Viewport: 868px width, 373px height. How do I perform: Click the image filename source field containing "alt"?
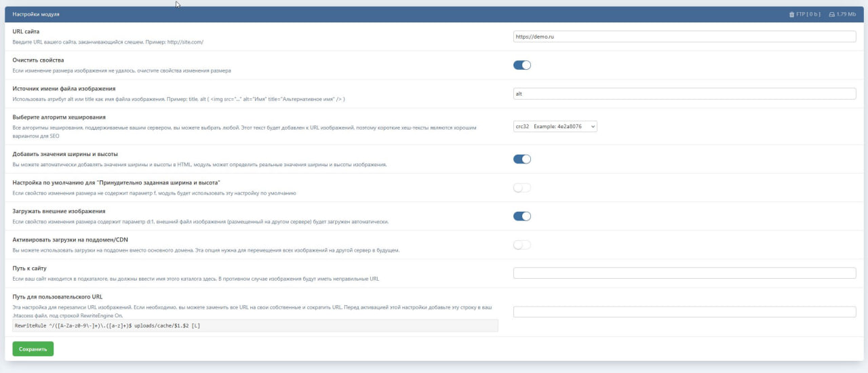point(684,94)
